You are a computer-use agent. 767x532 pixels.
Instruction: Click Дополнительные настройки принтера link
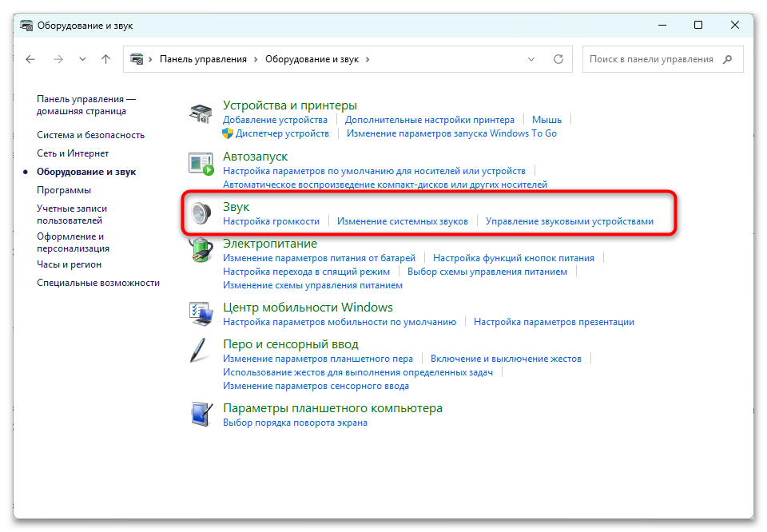tap(430, 120)
